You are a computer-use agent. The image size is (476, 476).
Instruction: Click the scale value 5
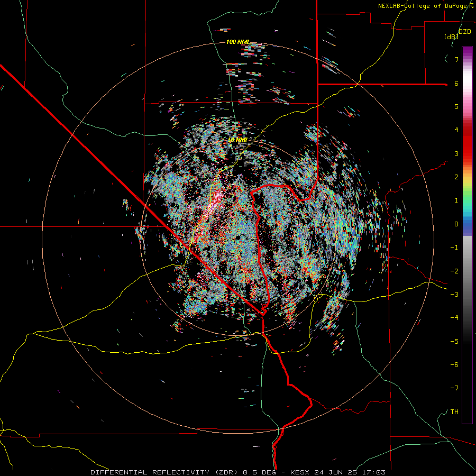(456, 106)
